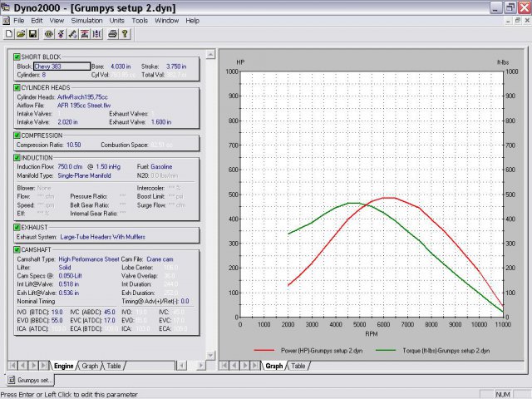The width and height of the screenshot is (532, 399).
Task: Click the Fuel Gasoline value
Action: pos(161,166)
